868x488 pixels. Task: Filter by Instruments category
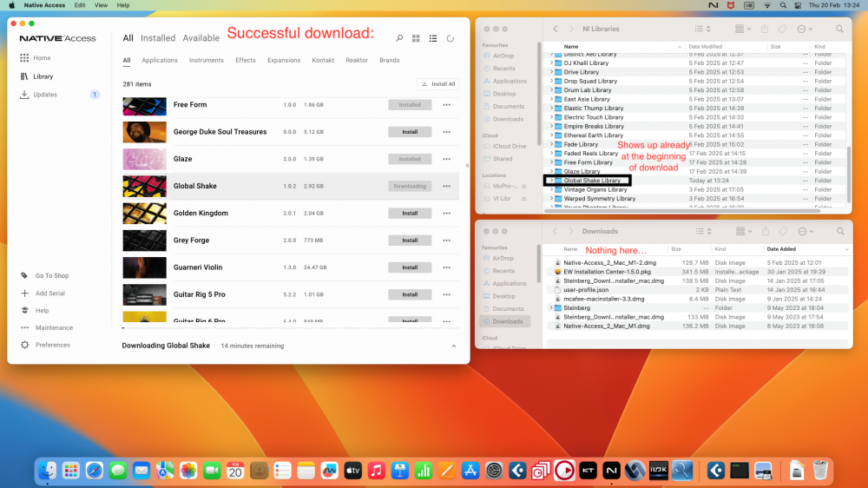(207, 61)
